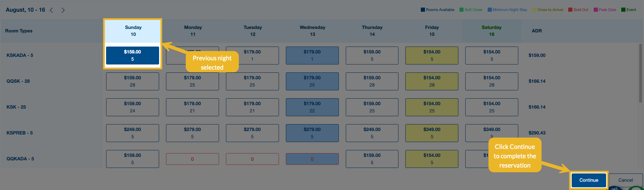Cancel the reservation dialog
This screenshot has width=644, height=190.
click(x=625, y=180)
